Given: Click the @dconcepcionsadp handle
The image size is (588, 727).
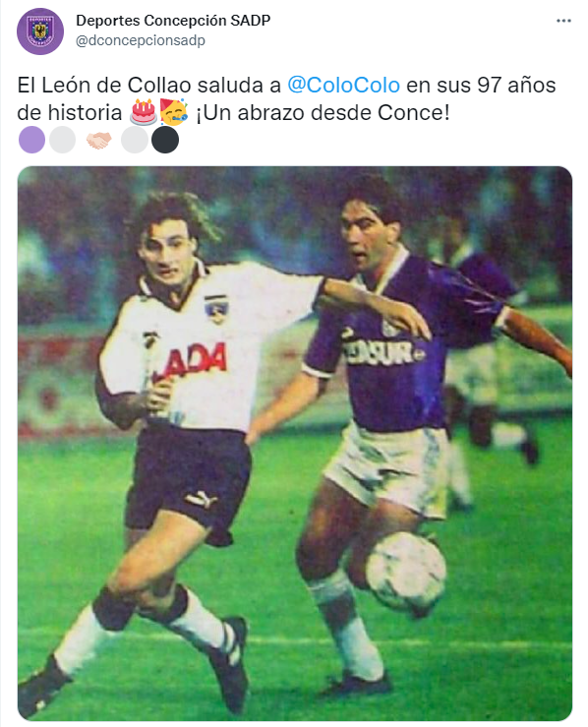Looking at the screenshot, I should point(141,40).
